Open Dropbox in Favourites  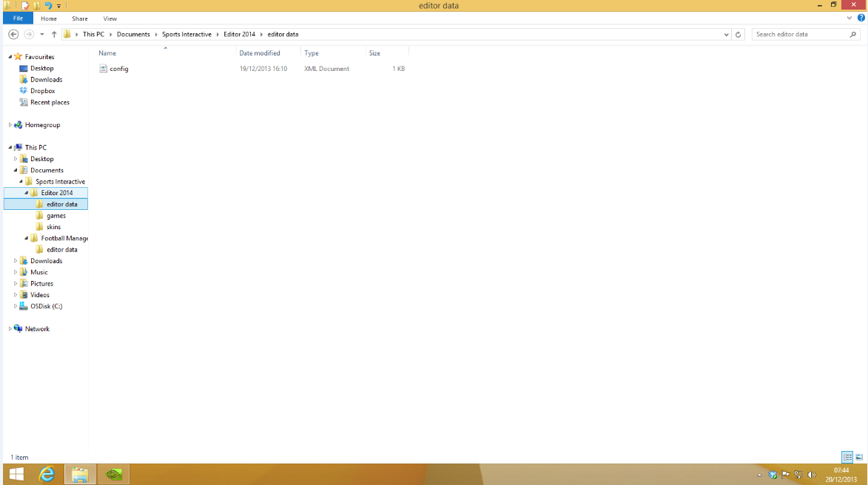pyautogui.click(x=43, y=91)
